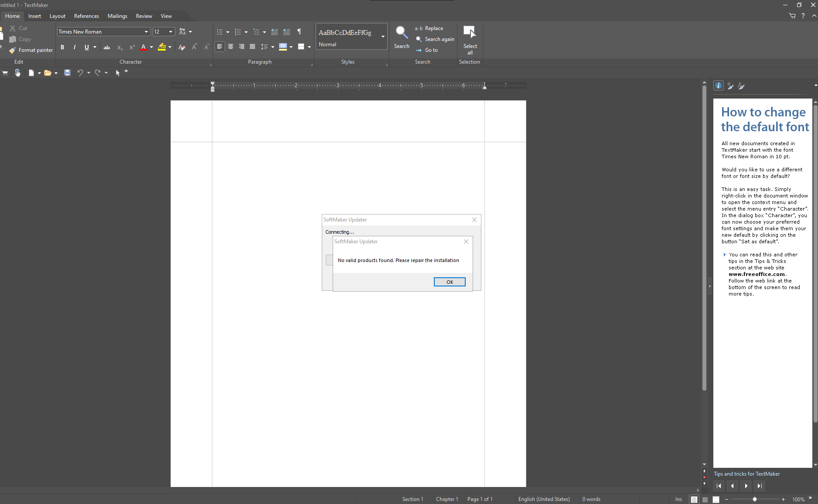Click the borders icon
The width and height of the screenshot is (818, 504).
(301, 47)
